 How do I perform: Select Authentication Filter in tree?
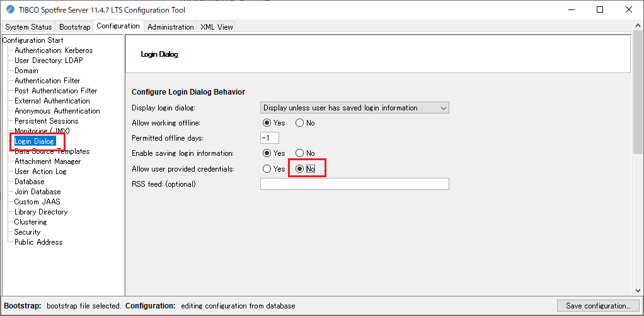pos(47,81)
